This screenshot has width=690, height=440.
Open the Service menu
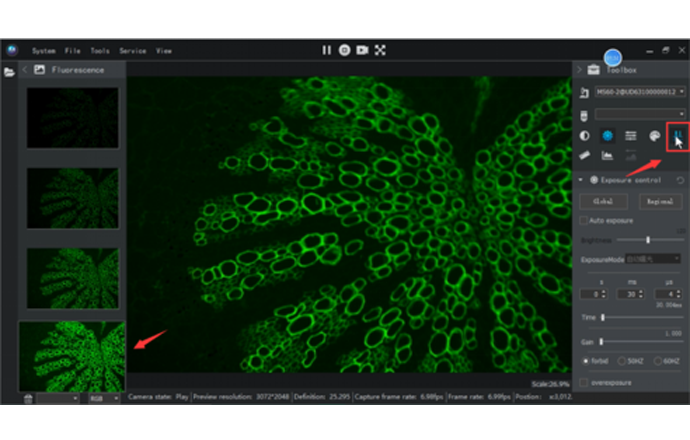tap(132, 51)
